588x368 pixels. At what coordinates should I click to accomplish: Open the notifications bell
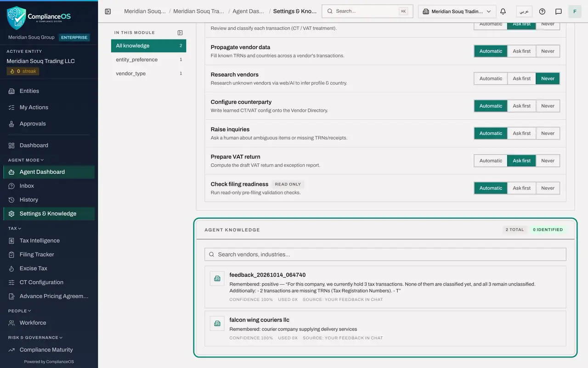point(503,11)
